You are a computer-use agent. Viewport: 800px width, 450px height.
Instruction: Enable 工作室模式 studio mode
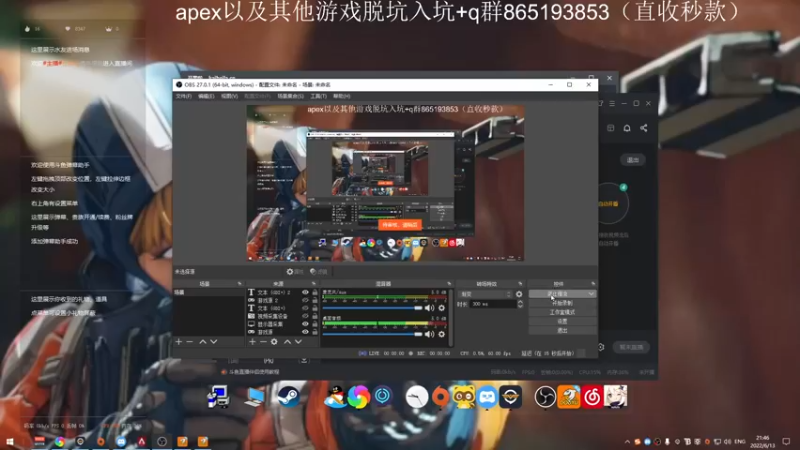(562, 312)
